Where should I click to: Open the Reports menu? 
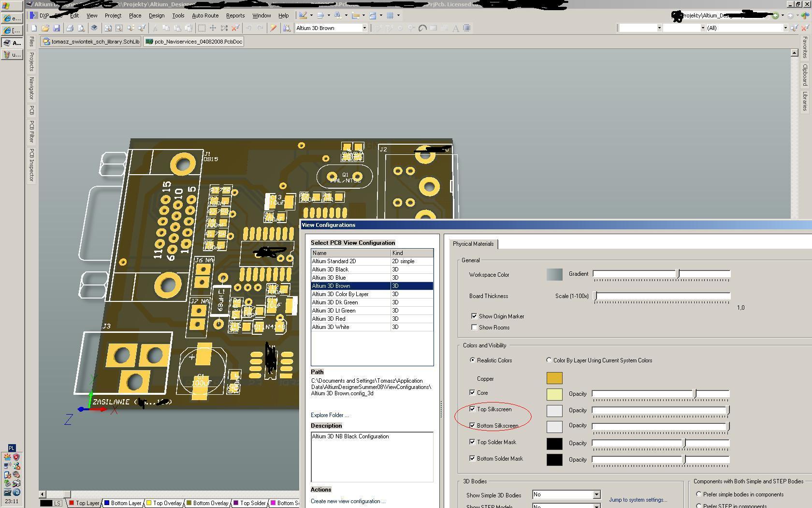235,15
